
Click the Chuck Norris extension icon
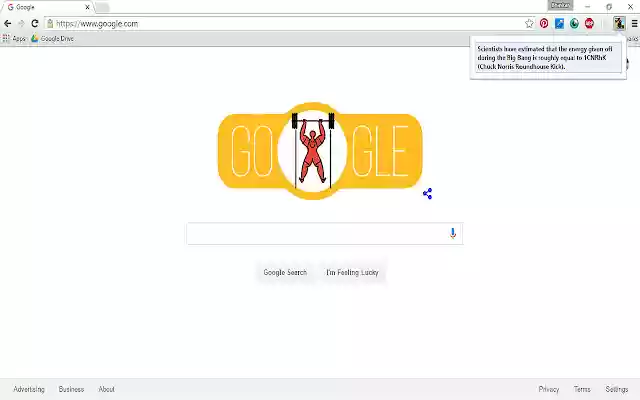pos(619,24)
